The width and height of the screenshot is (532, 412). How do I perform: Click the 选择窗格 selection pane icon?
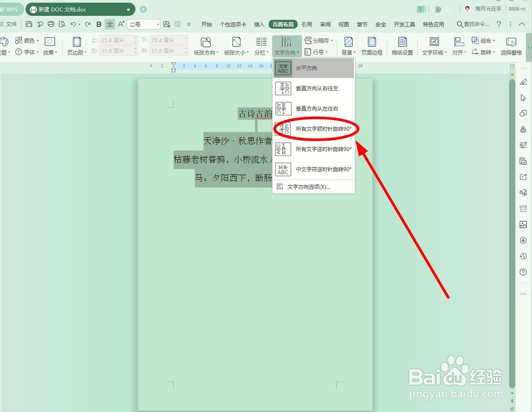tap(511, 46)
